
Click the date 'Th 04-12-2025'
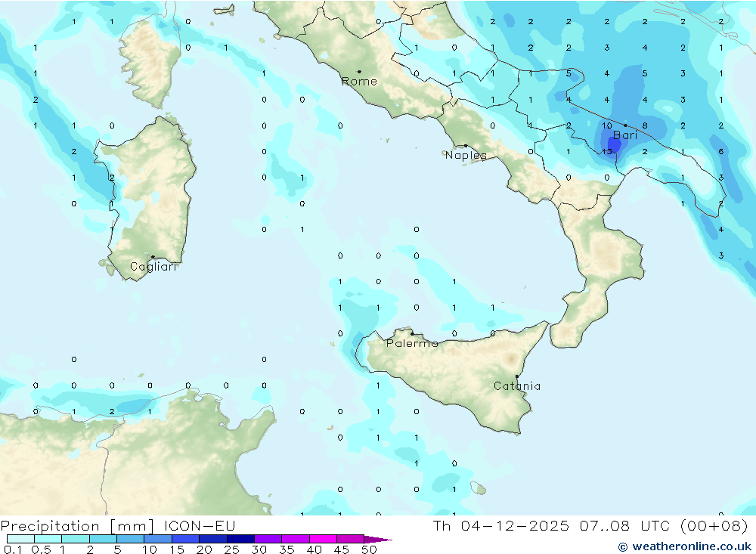501,525
